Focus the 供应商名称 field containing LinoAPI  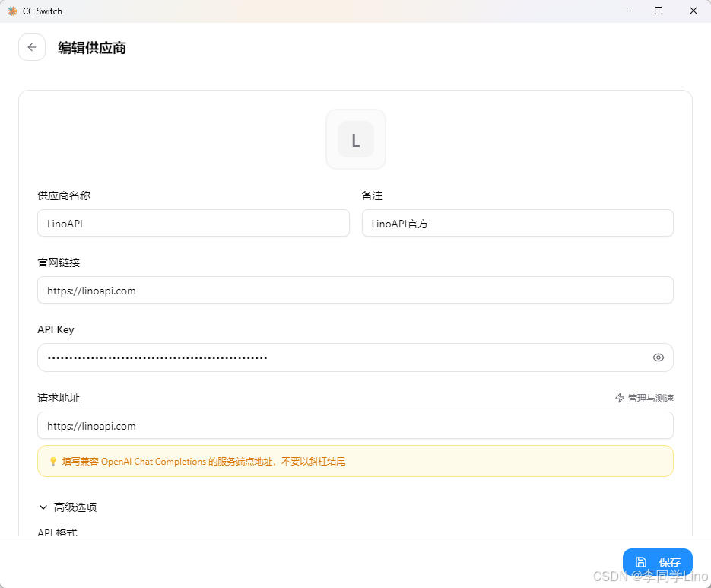tap(193, 223)
